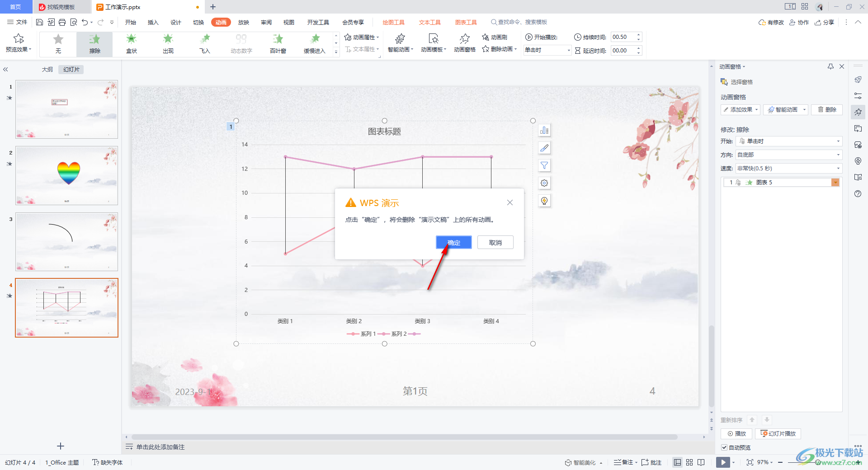Click the undo icon
The image size is (868, 470).
[x=85, y=22]
